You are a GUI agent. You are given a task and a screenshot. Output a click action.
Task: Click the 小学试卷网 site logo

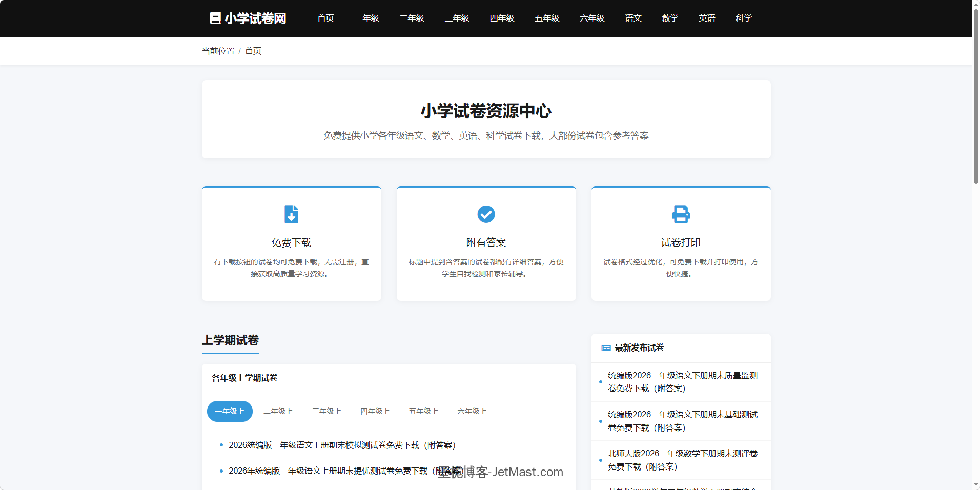click(x=248, y=18)
